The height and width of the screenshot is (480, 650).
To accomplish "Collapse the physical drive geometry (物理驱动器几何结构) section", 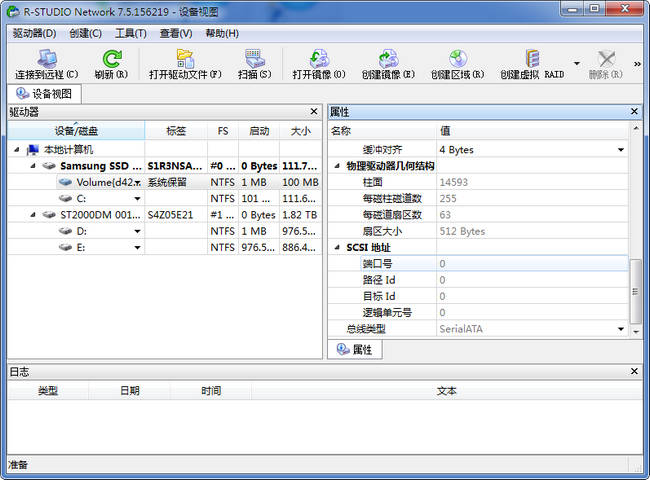I will [x=337, y=166].
